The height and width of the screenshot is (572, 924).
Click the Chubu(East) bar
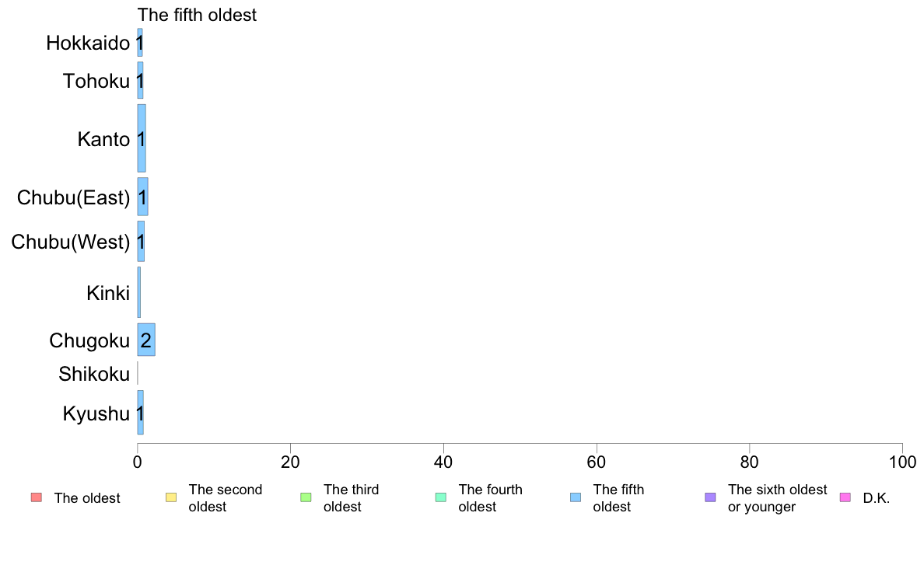(x=142, y=197)
